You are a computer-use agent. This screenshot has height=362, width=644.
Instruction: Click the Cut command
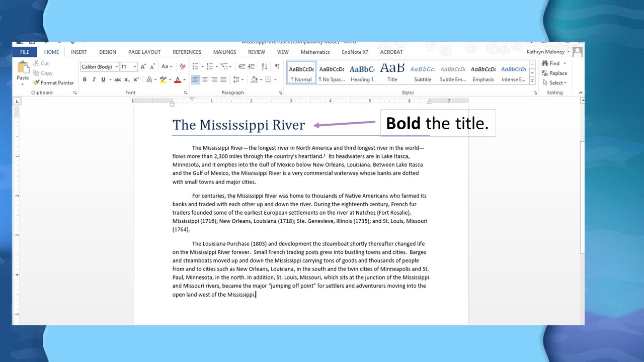pyautogui.click(x=41, y=63)
